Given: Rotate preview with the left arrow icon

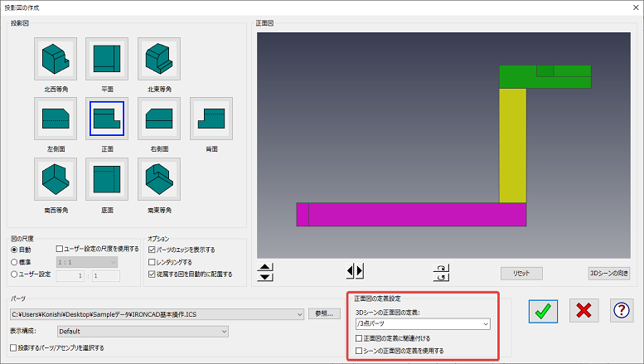Looking at the screenshot, I should pyautogui.click(x=351, y=271).
